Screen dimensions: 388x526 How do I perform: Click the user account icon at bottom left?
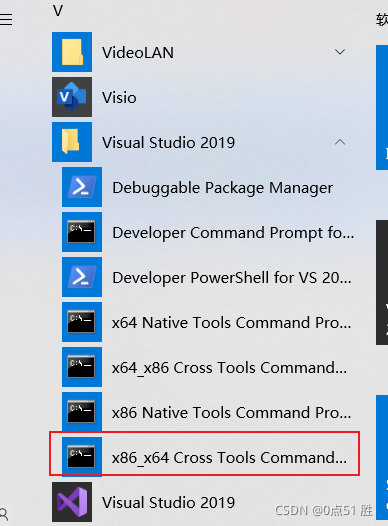(3, 514)
